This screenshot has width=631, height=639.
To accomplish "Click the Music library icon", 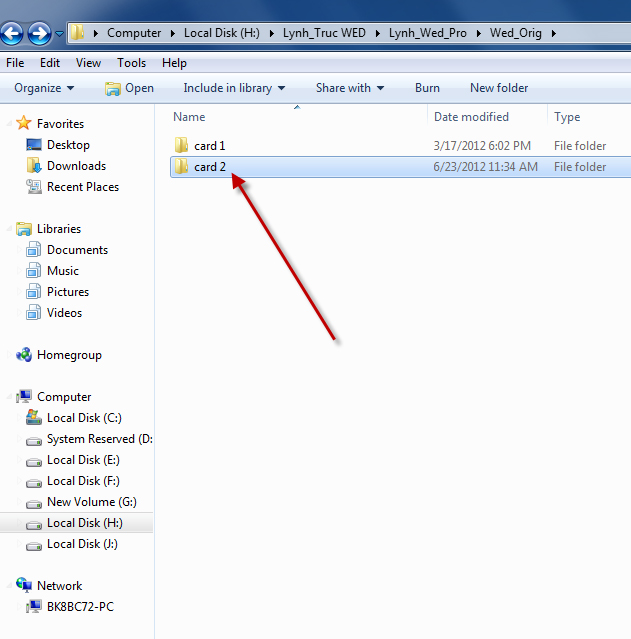I will coord(33,271).
